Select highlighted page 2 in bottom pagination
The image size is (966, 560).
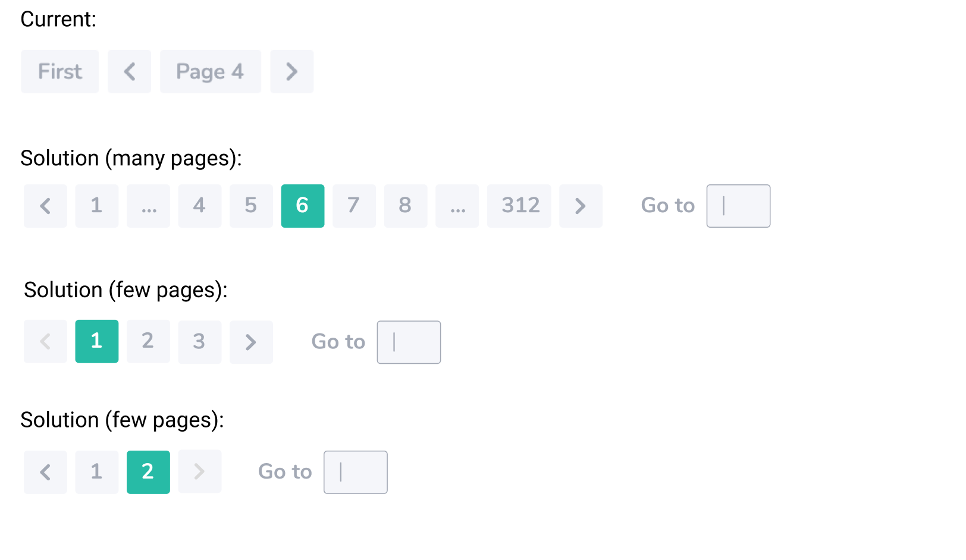[x=148, y=472]
